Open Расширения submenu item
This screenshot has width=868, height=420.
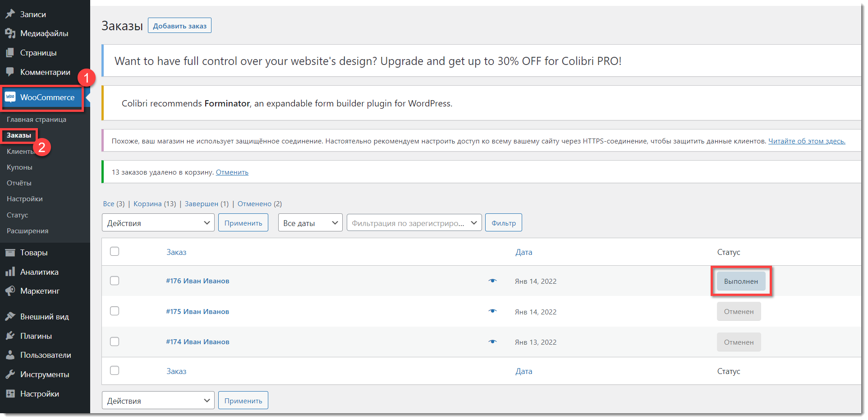pos(28,231)
